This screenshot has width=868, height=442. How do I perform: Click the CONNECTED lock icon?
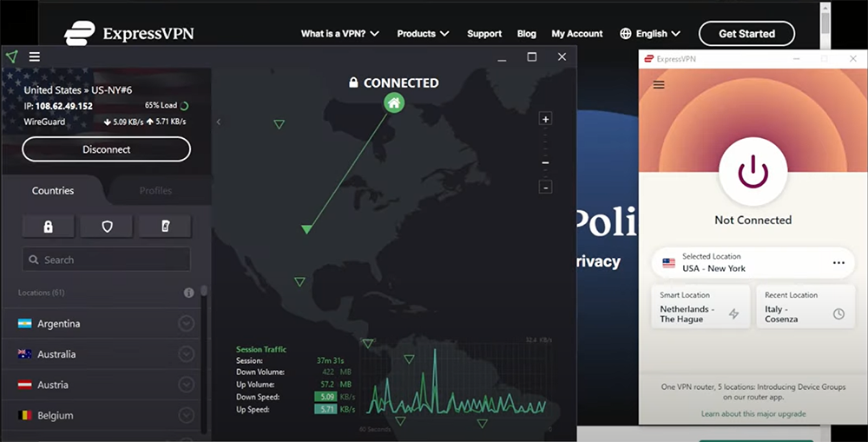(353, 82)
